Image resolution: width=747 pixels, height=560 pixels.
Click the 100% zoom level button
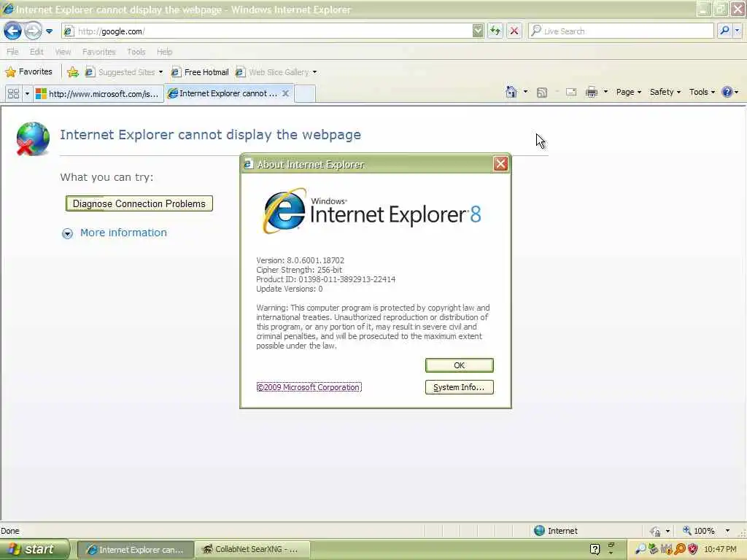698,531
